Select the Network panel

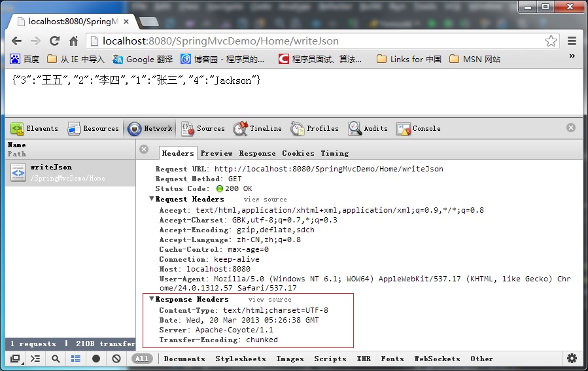pos(150,129)
